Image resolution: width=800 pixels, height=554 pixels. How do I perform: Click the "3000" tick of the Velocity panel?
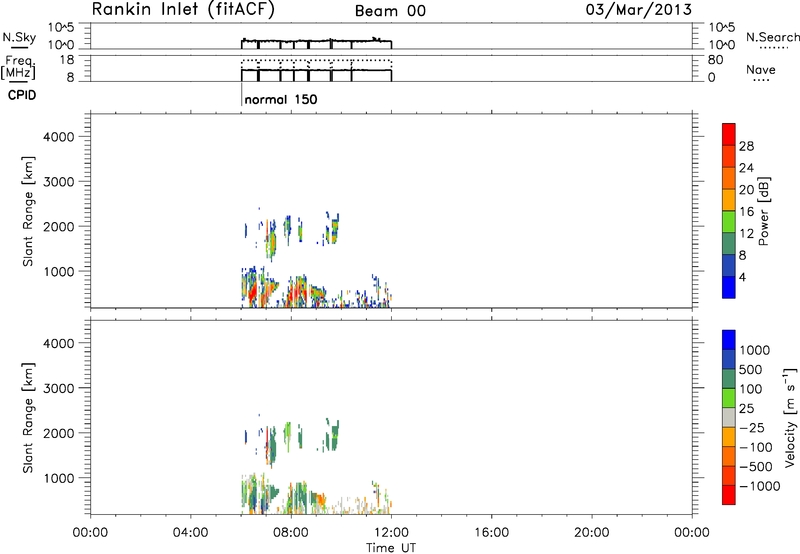59,388
